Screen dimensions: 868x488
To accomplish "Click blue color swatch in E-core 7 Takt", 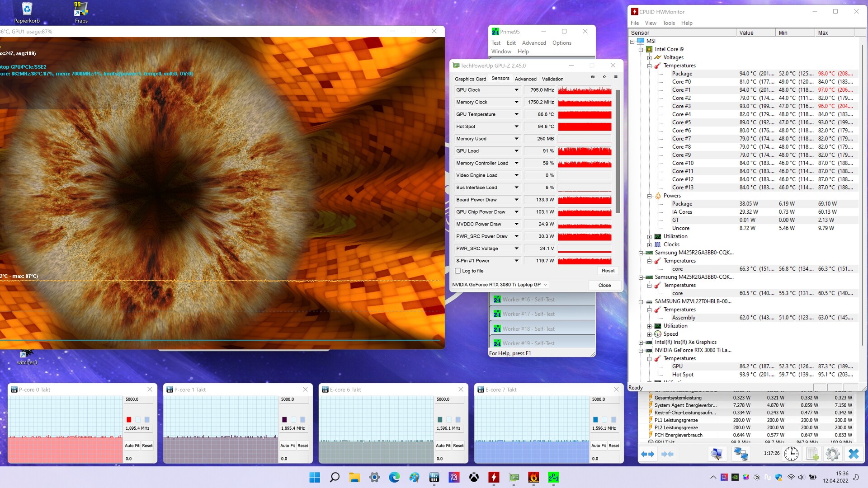I will click(595, 420).
